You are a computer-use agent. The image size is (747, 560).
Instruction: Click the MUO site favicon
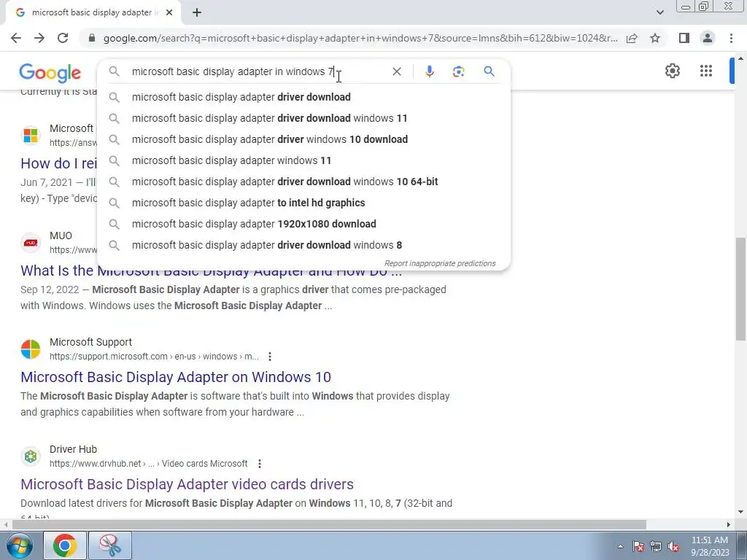(31, 242)
